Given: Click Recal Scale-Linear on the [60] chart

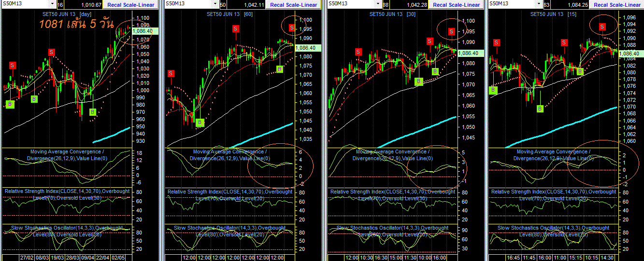Looking at the screenshot, I should click(x=294, y=5).
